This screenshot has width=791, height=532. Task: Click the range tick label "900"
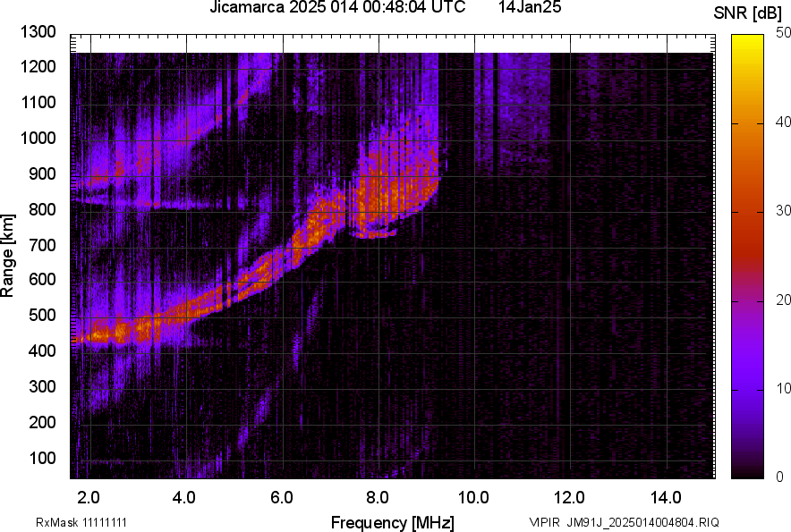(42, 173)
